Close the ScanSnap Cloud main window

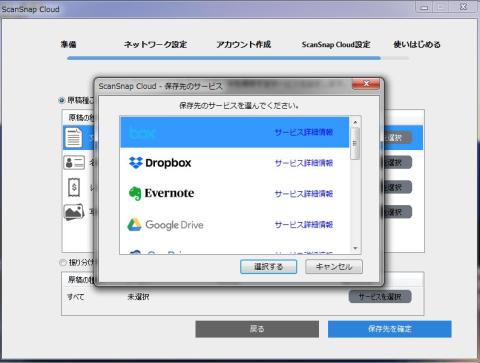463,7
